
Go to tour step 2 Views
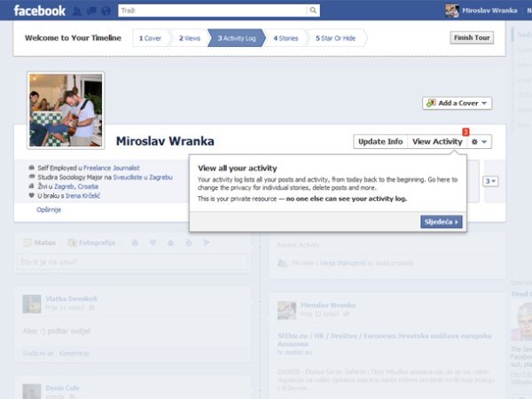[189, 38]
